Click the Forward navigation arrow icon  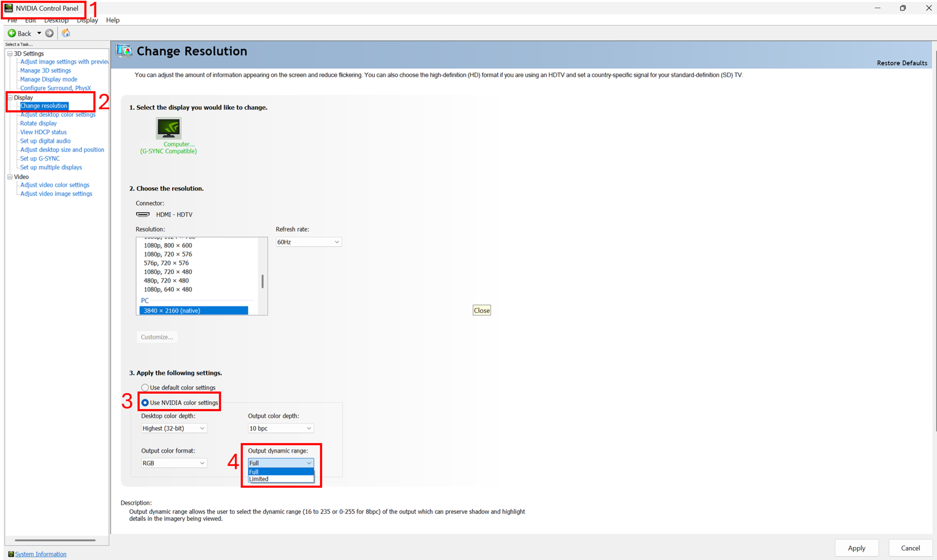pyautogui.click(x=49, y=33)
